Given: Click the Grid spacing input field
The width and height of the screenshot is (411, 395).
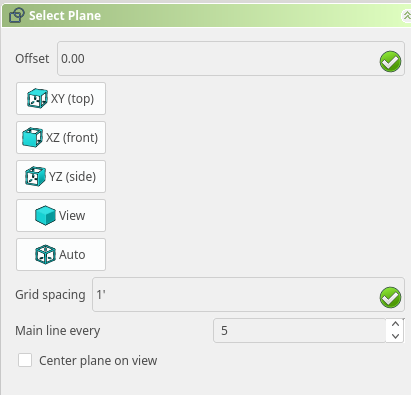Looking at the screenshot, I should pos(248,294).
